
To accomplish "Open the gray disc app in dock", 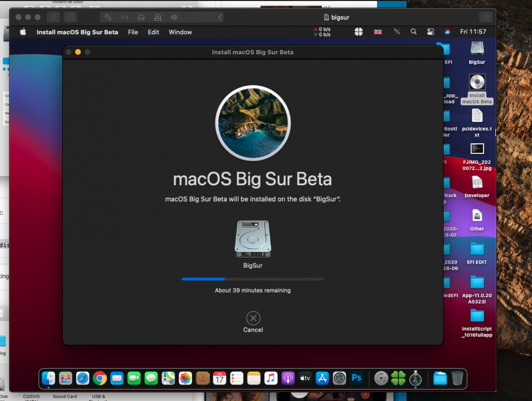I will (x=381, y=378).
